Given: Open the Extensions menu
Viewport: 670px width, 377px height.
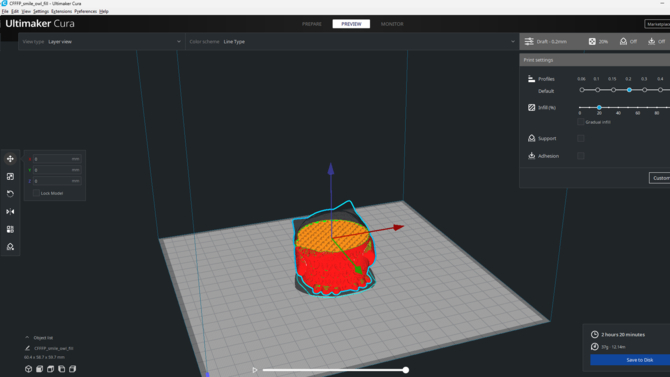Looking at the screenshot, I should [x=62, y=12].
